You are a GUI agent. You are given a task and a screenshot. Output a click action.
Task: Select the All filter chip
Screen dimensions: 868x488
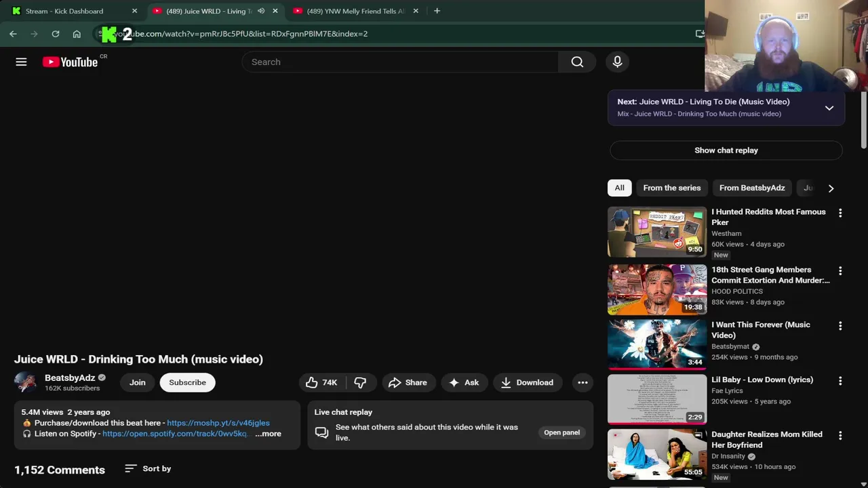click(x=619, y=188)
